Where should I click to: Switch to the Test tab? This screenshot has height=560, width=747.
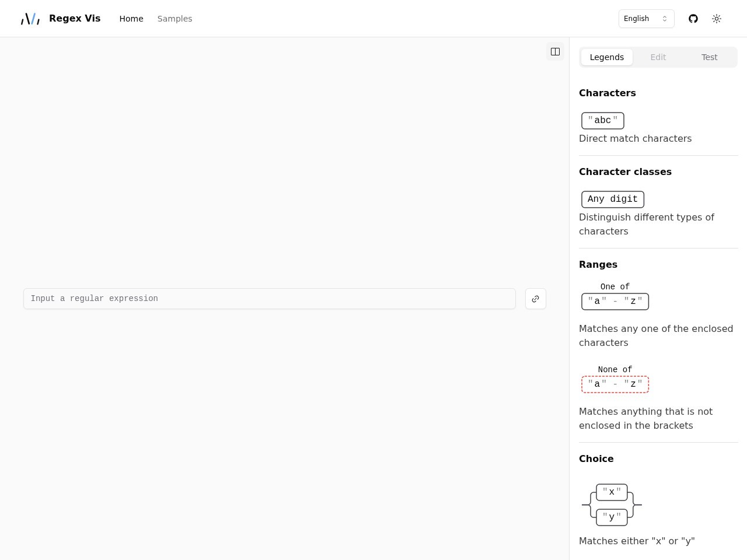tap(710, 57)
